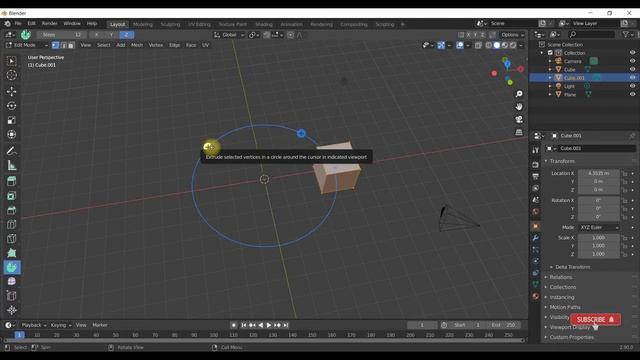Viewport: 640px width, 360px height.
Task: Switch to the Modeling workspace tab
Action: tap(142, 24)
